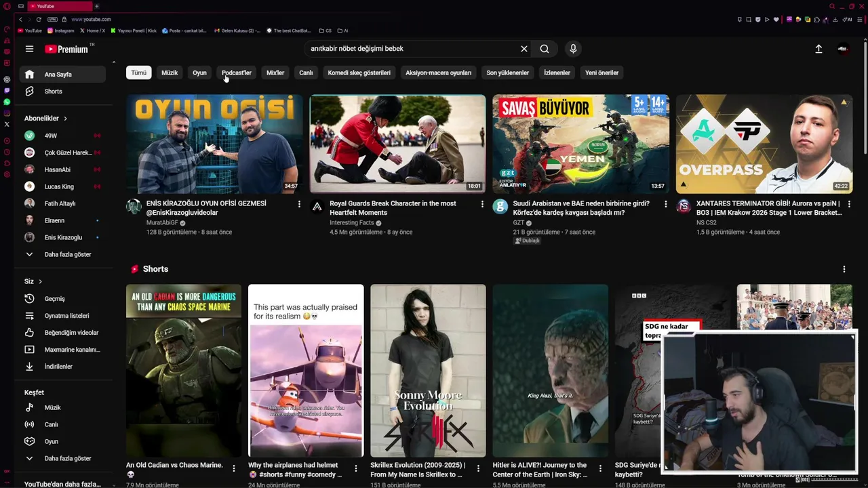
Task: Open the hamburger guide menu
Action: click(x=29, y=49)
